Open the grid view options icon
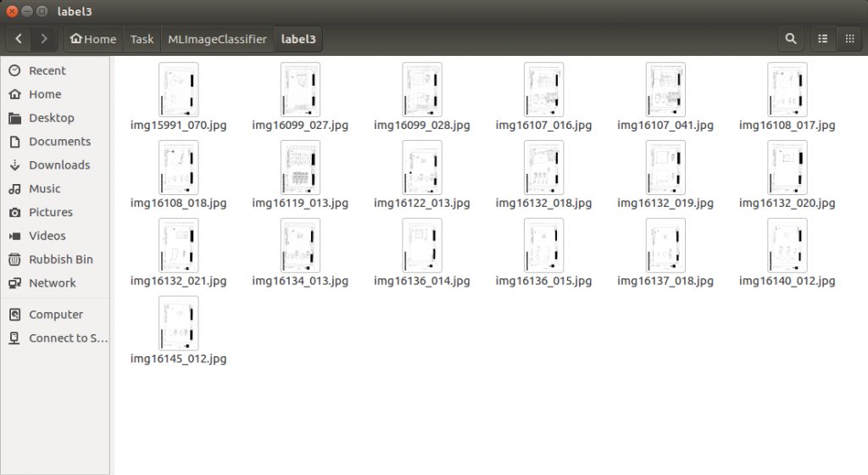Image resolution: width=868 pixels, height=475 pixels. tap(849, 39)
